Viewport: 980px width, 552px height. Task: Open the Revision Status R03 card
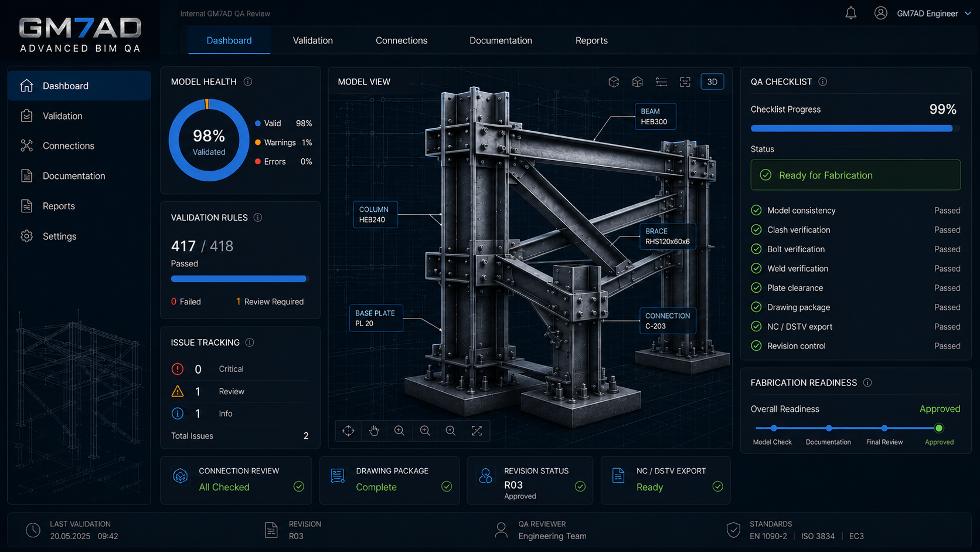[x=530, y=480]
